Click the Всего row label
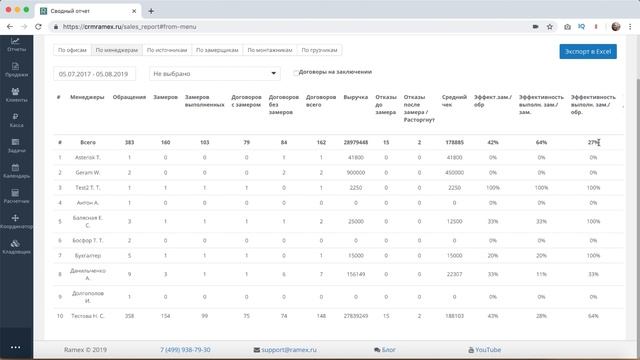 (x=88, y=142)
